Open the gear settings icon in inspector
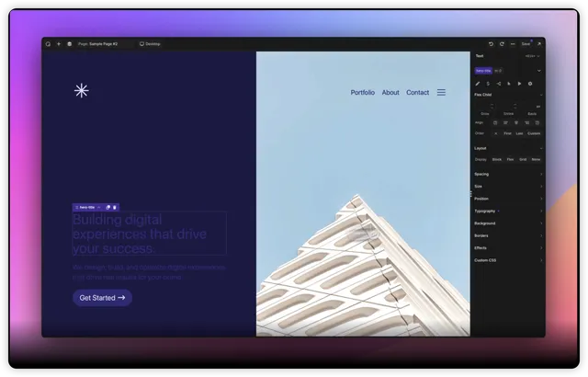Screen dimensions: 588x377 pyautogui.click(x=530, y=83)
